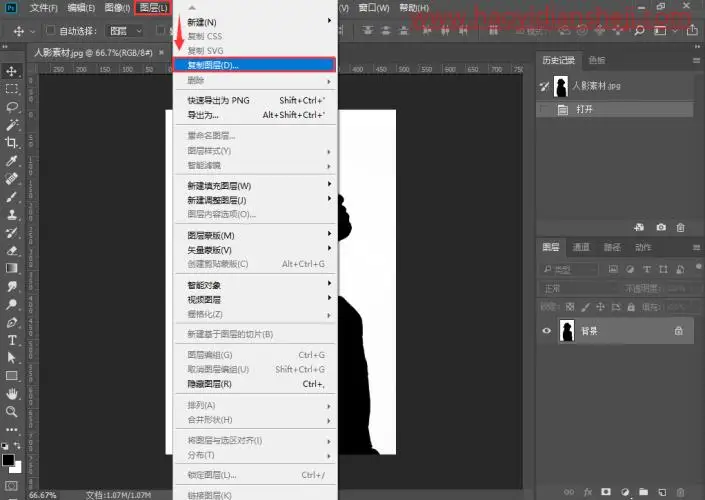Screen dimensions: 705x500
Task: Click the Share icon in options bar
Action: tap(692, 31)
